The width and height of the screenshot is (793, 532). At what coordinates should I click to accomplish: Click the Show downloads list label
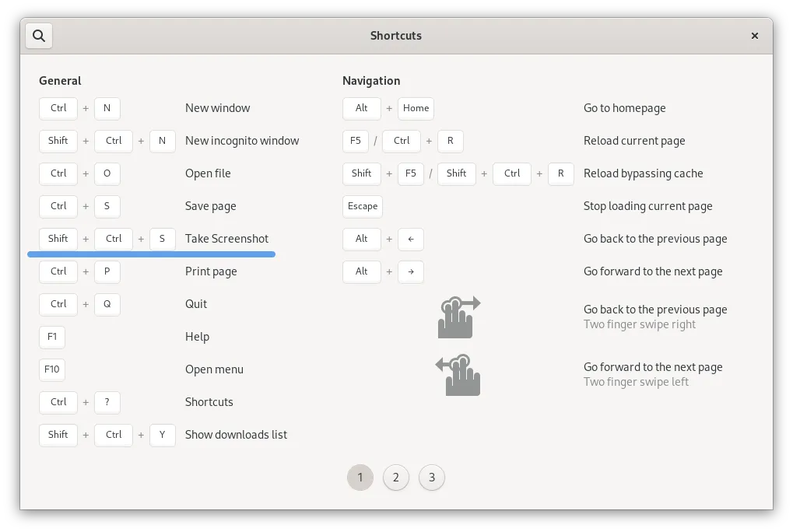click(236, 435)
